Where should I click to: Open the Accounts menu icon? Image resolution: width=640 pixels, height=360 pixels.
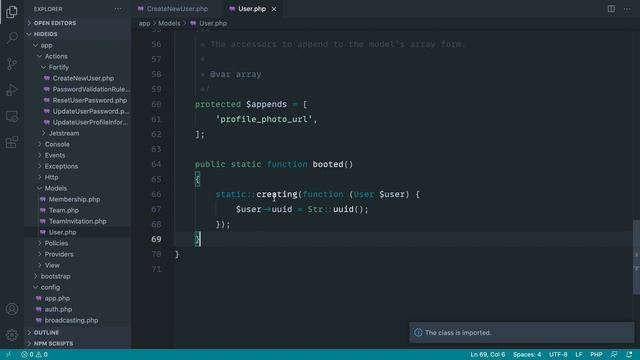click(12, 309)
